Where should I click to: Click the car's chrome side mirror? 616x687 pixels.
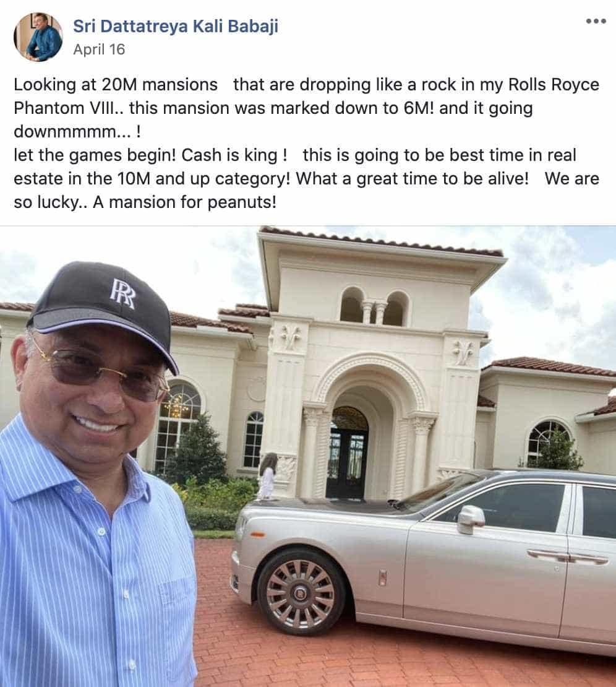[471, 518]
